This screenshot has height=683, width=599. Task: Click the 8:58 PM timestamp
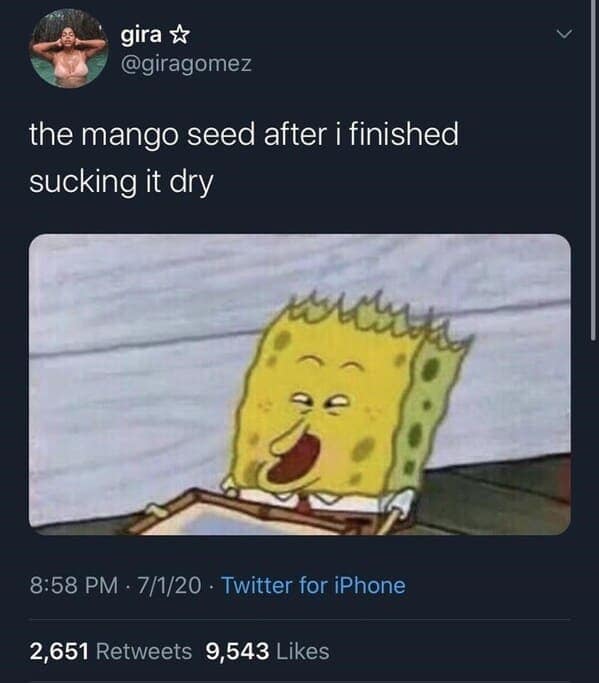point(74,585)
